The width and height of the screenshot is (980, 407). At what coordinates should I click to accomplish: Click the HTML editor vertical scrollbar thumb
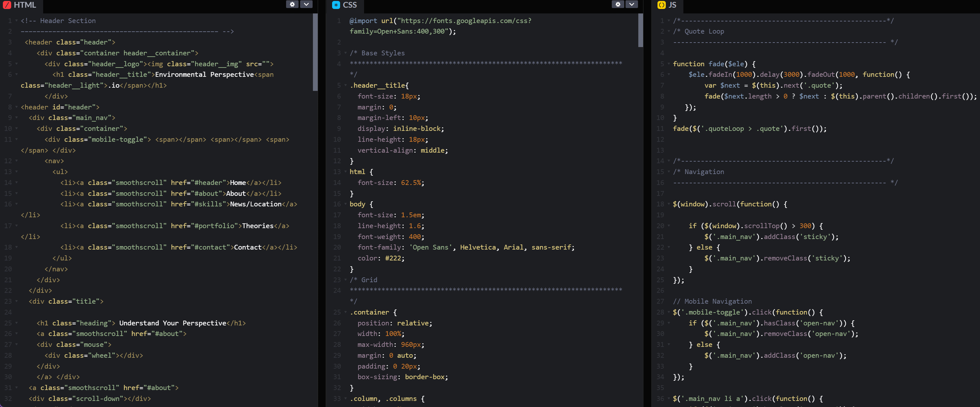(315, 52)
